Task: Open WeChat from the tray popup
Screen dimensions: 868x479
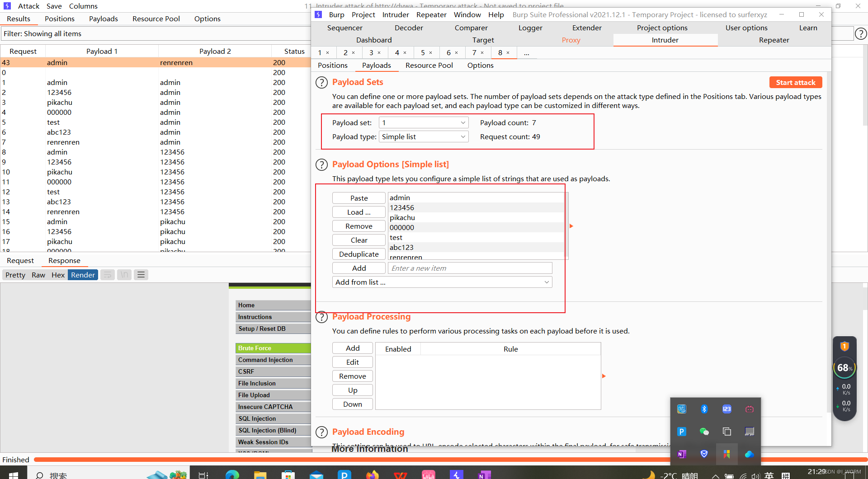Action: (704, 432)
